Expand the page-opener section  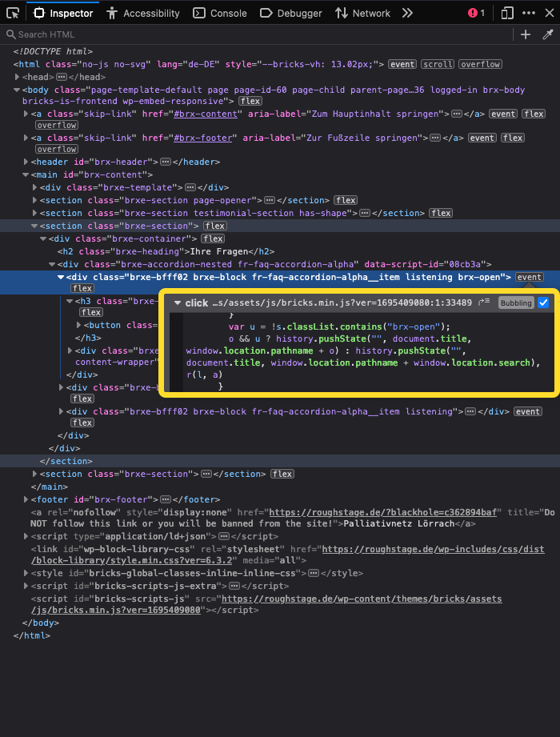click(34, 200)
